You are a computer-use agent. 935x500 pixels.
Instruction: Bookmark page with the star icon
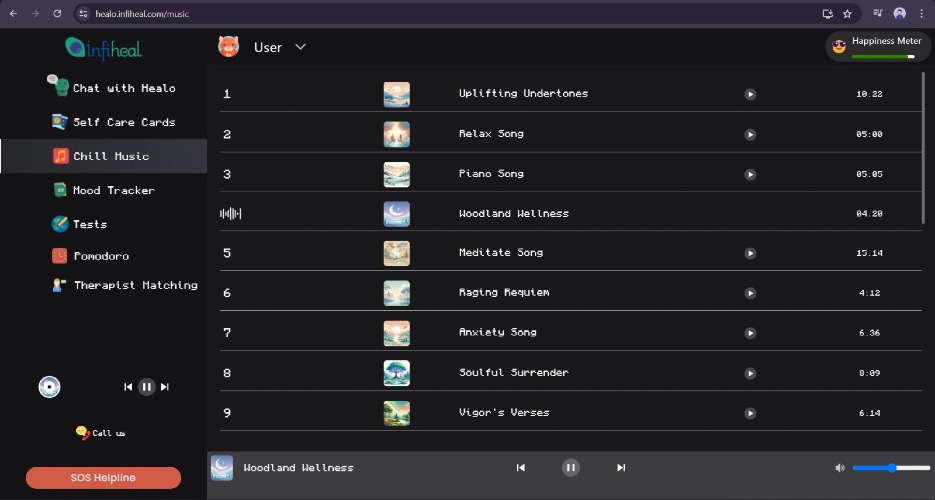(847, 14)
